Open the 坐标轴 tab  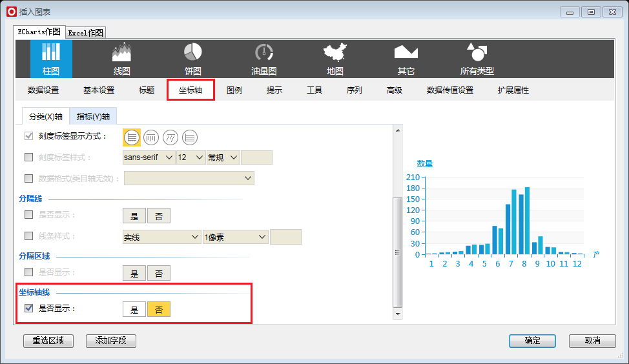coord(191,90)
